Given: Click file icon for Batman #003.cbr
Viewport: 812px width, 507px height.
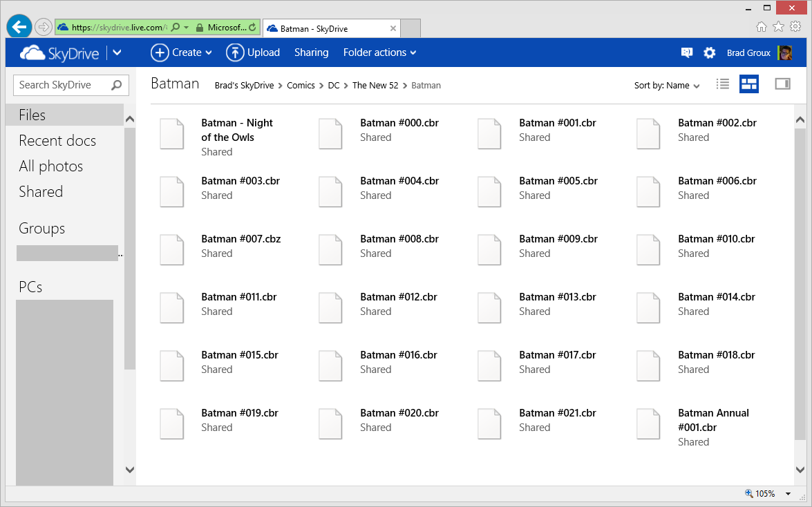Looking at the screenshot, I should coord(172,191).
